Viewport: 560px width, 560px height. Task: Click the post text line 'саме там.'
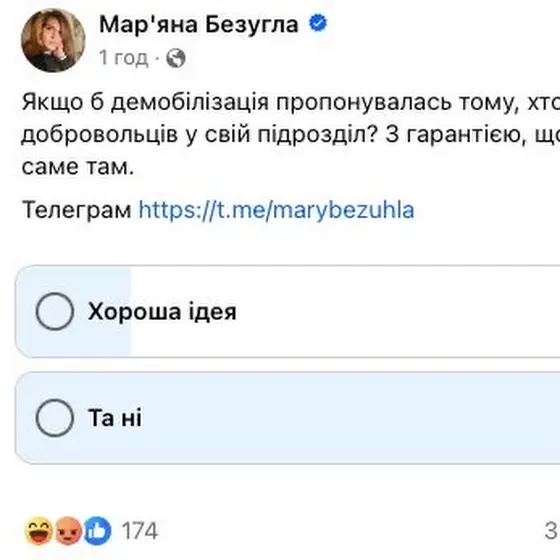78,167
